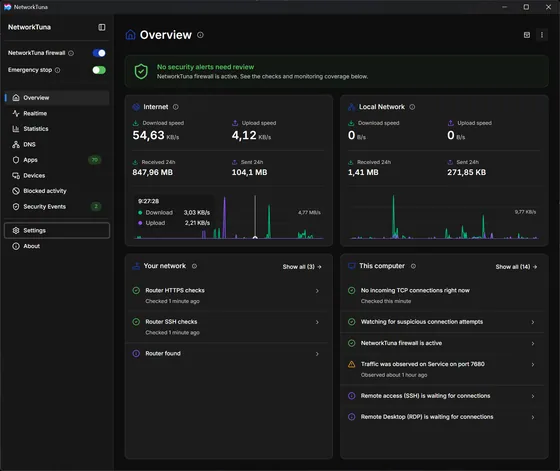Open the Overview page in sidebar

tap(57, 98)
